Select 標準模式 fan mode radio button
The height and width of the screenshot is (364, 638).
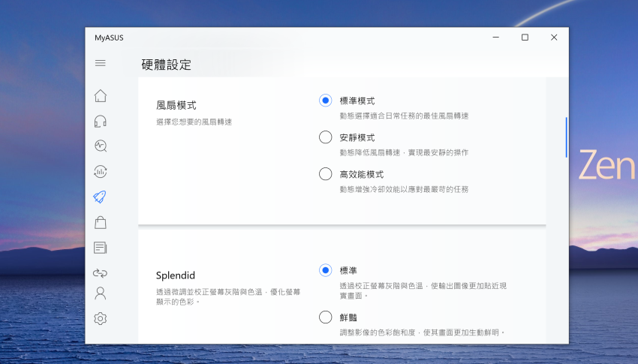325,101
